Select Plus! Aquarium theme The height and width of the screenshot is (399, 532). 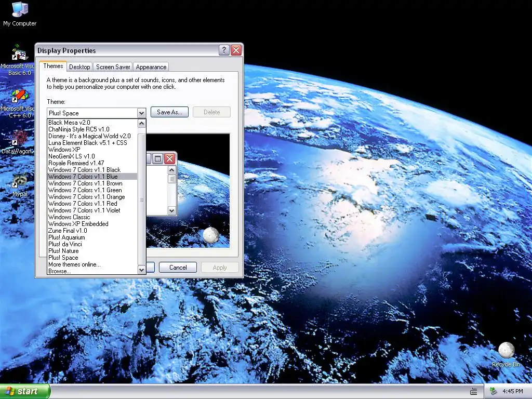click(92, 237)
